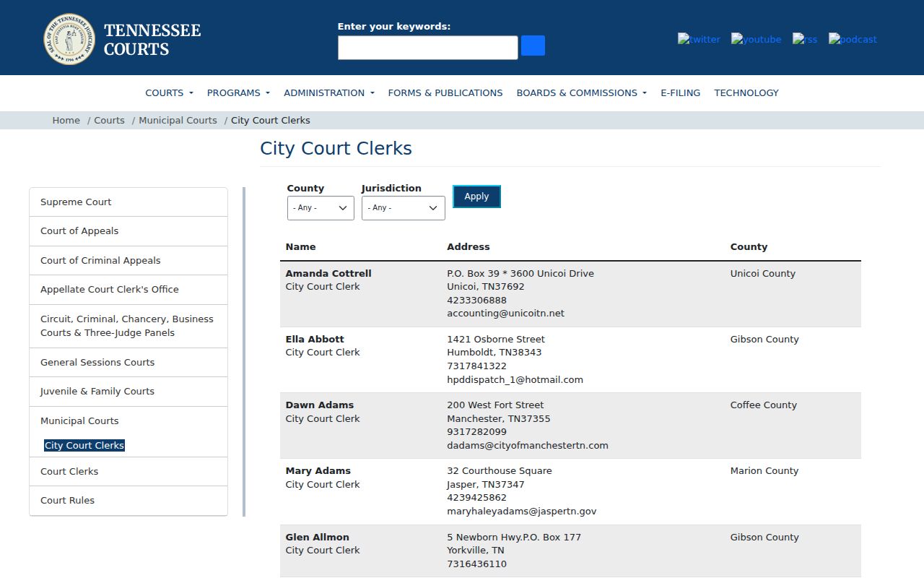Focus the keywords search field
The image size is (924, 578).
click(x=428, y=48)
